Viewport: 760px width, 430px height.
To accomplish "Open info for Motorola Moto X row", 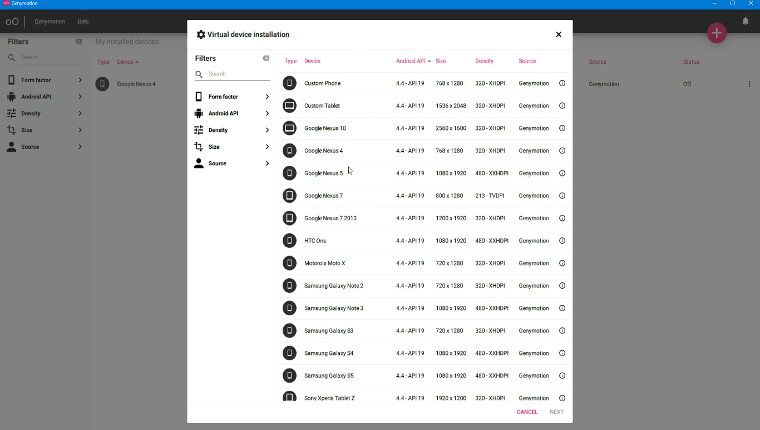I will pyautogui.click(x=562, y=263).
